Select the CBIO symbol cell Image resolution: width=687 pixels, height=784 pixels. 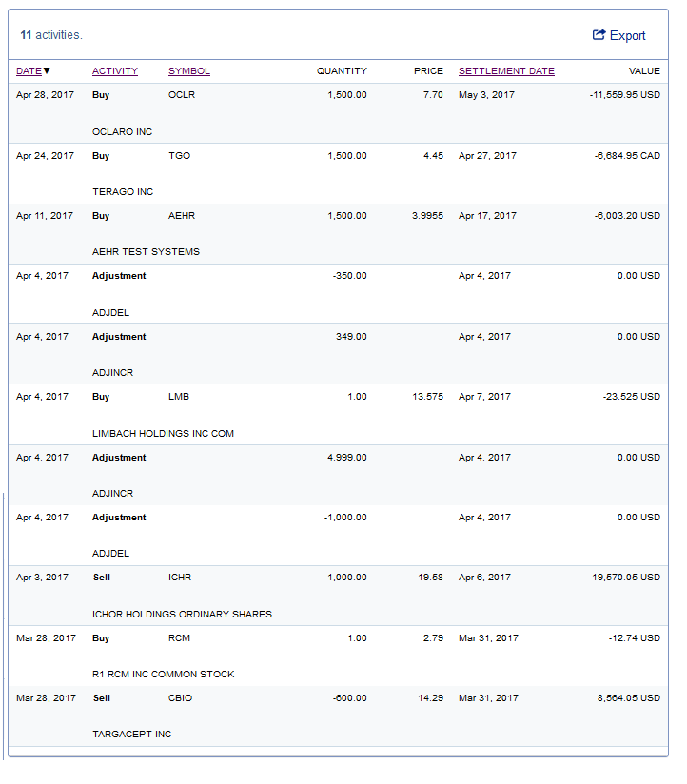pyautogui.click(x=181, y=698)
